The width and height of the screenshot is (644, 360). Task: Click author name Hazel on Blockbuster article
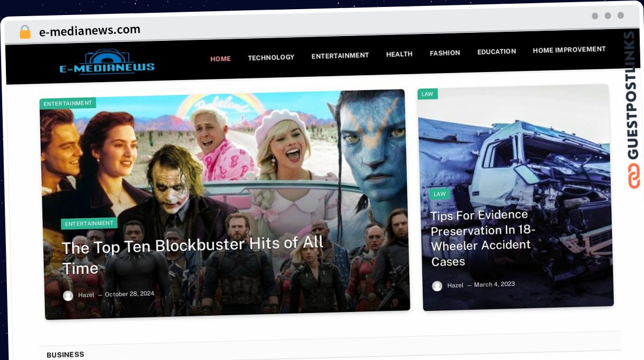pos(86,295)
